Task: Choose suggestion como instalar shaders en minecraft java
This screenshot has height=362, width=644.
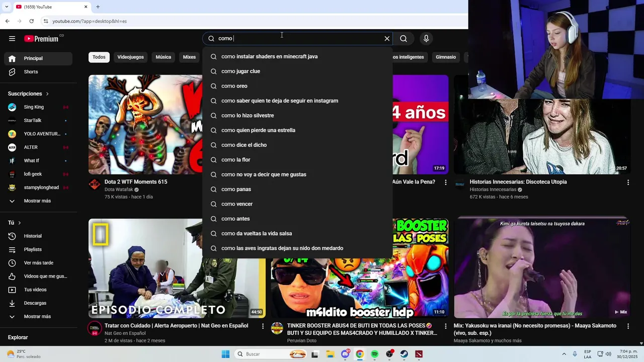Action: tap(297, 56)
